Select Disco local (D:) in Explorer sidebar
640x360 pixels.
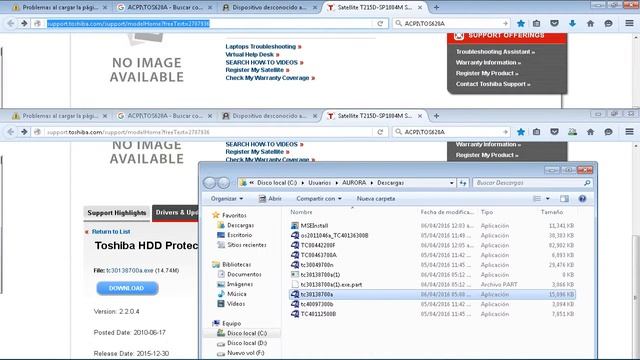click(247, 343)
